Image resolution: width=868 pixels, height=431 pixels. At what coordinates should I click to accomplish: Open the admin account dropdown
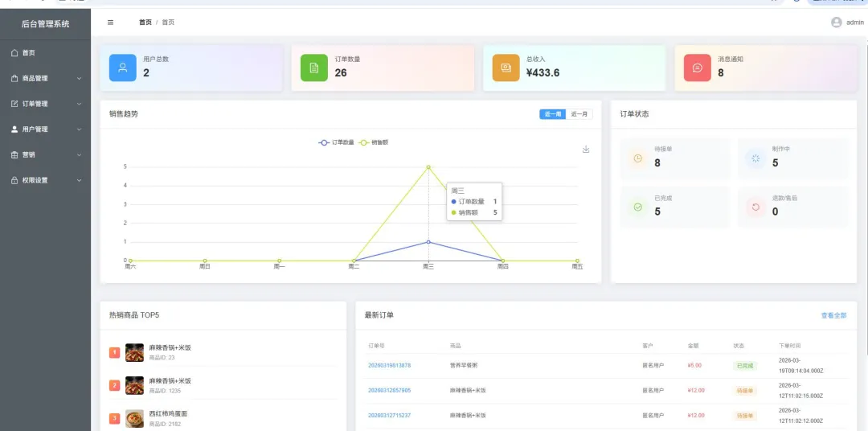847,23
